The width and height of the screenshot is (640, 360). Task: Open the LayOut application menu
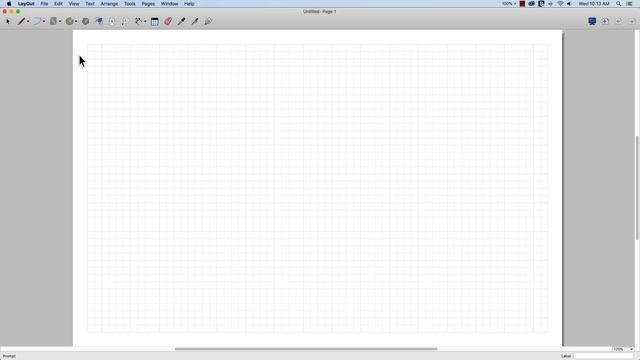pos(26,4)
